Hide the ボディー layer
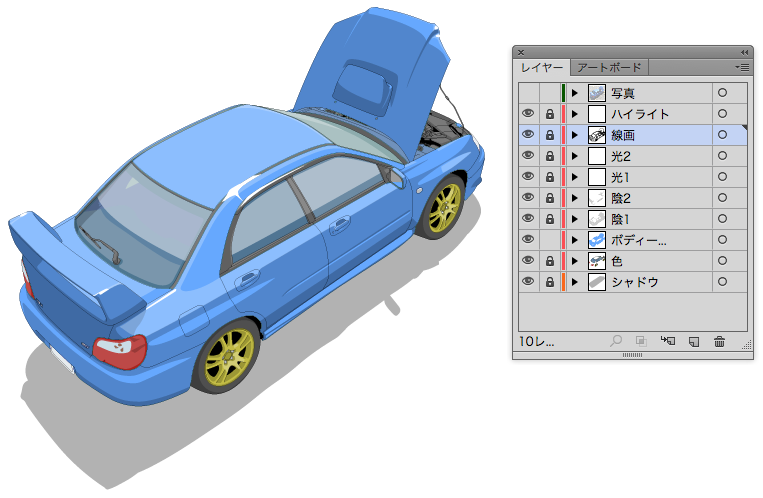The image size is (763, 498). tap(528, 239)
